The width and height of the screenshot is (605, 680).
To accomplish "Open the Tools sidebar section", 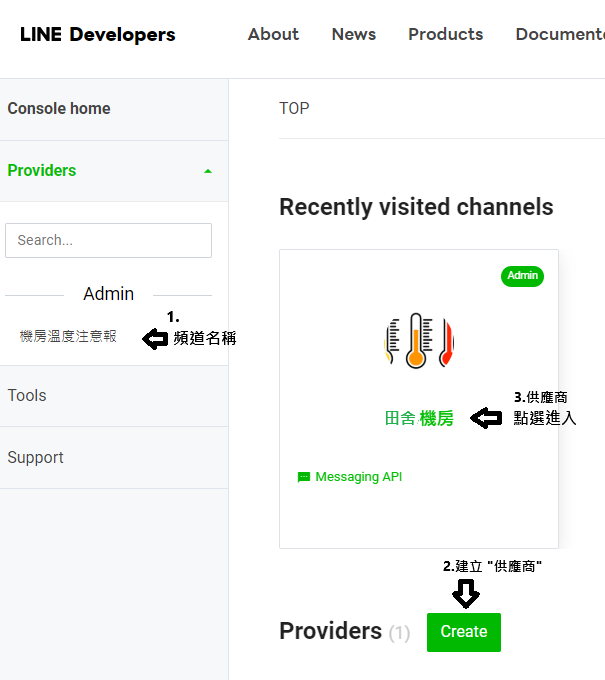I will [x=27, y=396].
